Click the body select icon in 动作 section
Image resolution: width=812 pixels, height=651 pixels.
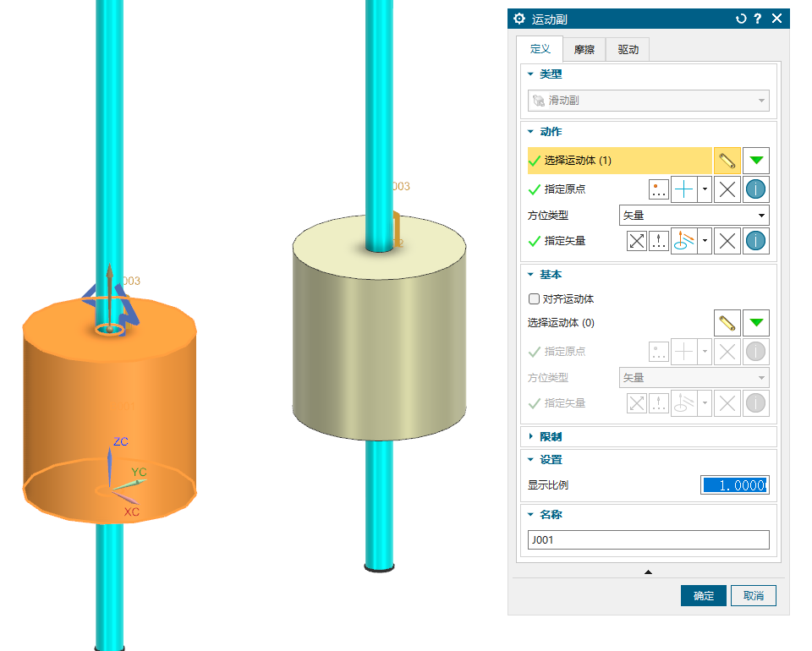[727, 161]
